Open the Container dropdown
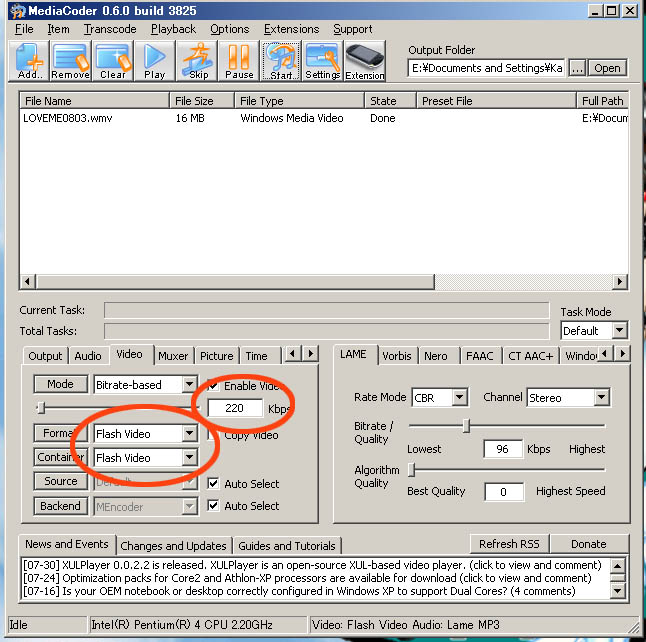This screenshot has width=646, height=642. pos(189,457)
